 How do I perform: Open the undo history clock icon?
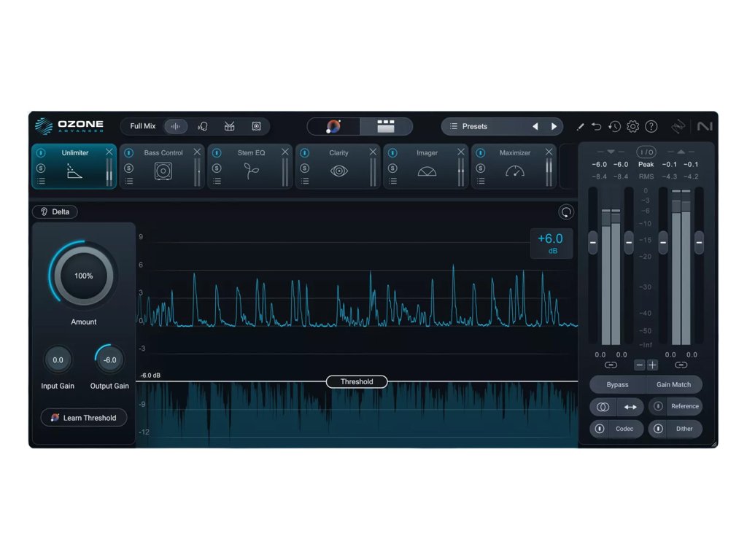pyautogui.click(x=615, y=126)
